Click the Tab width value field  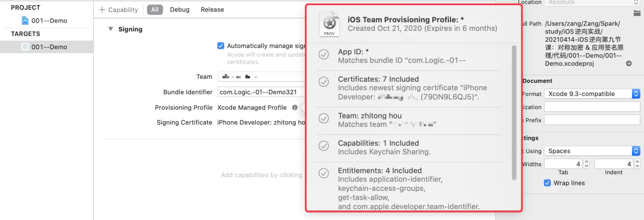(x=564, y=164)
